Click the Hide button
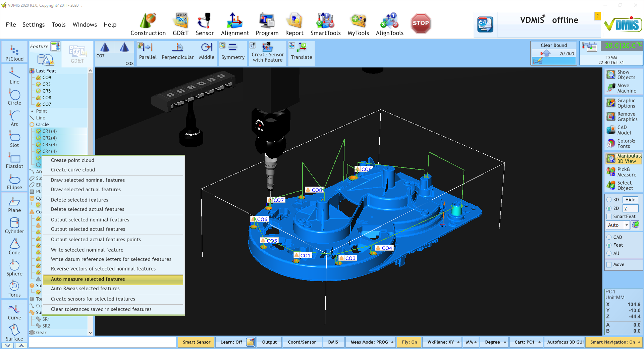 (x=630, y=200)
